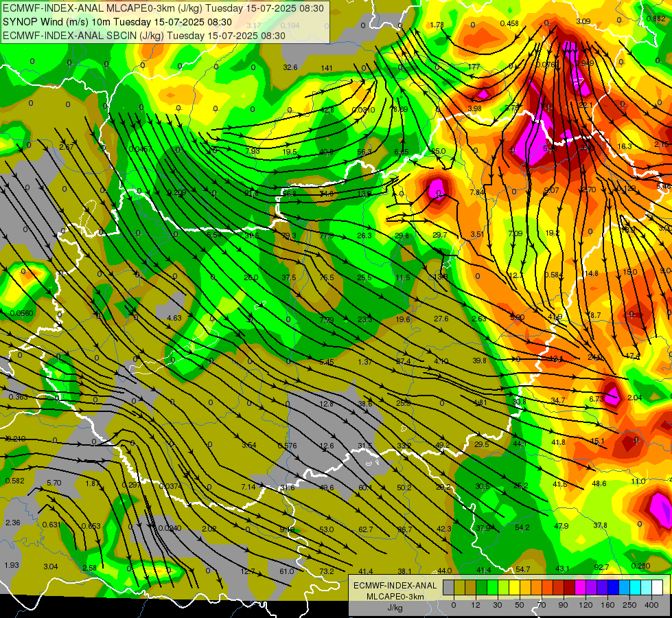Click the gray swatch in the MLCAPE legend
Screen dimensions: 672x618
(x=449, y=587)
